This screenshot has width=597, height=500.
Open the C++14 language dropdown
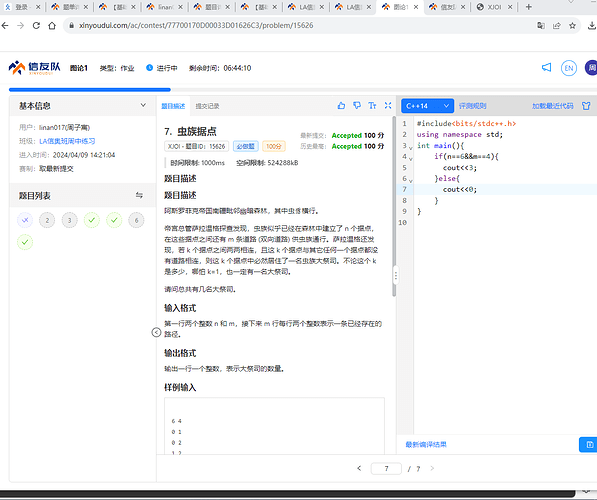pos(427,106)
